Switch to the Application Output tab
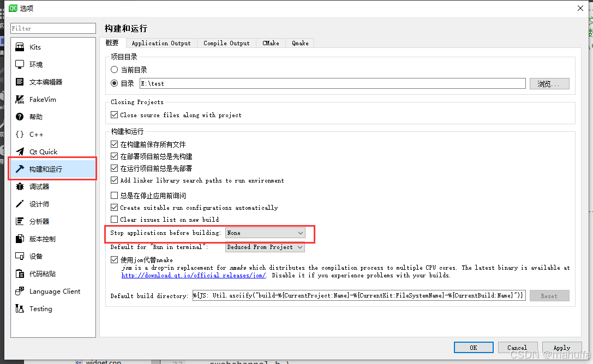Screen dimensions: 593x364 (x=161, y=43)
